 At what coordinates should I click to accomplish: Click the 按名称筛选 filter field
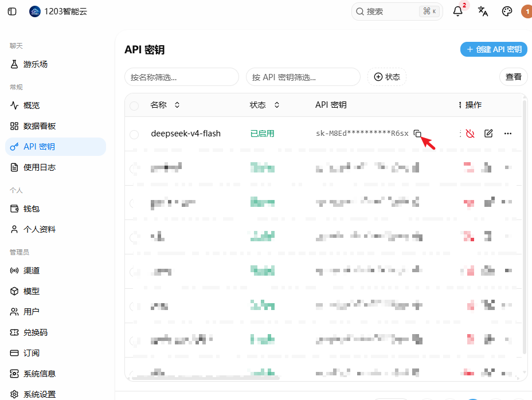coord(182,77)
